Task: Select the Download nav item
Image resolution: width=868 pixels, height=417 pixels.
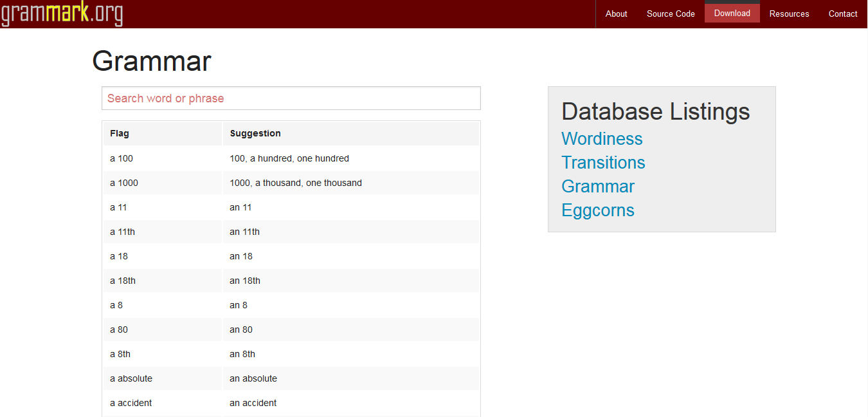Action: [732, 13]
